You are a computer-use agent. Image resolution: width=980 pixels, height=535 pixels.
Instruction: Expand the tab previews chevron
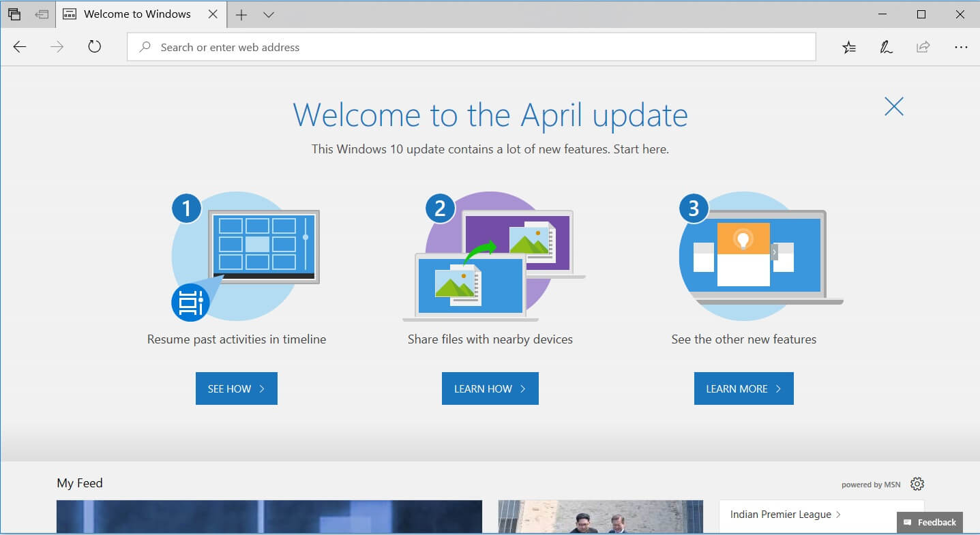269,14
